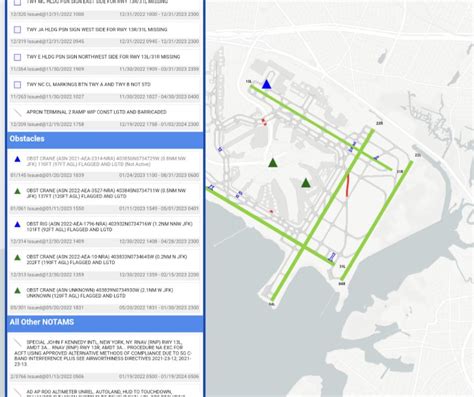Click date row issued 01/11/2023 1550

coord(105,209)
